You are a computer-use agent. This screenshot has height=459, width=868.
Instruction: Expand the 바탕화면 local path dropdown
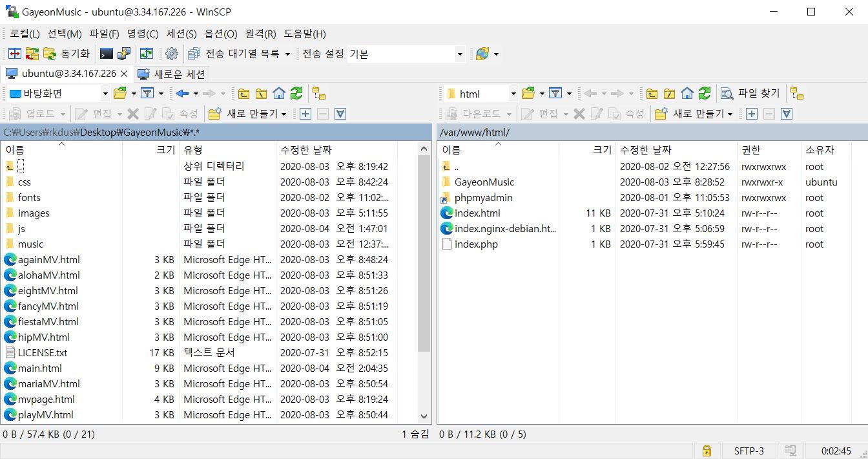[x=105, y=92]
